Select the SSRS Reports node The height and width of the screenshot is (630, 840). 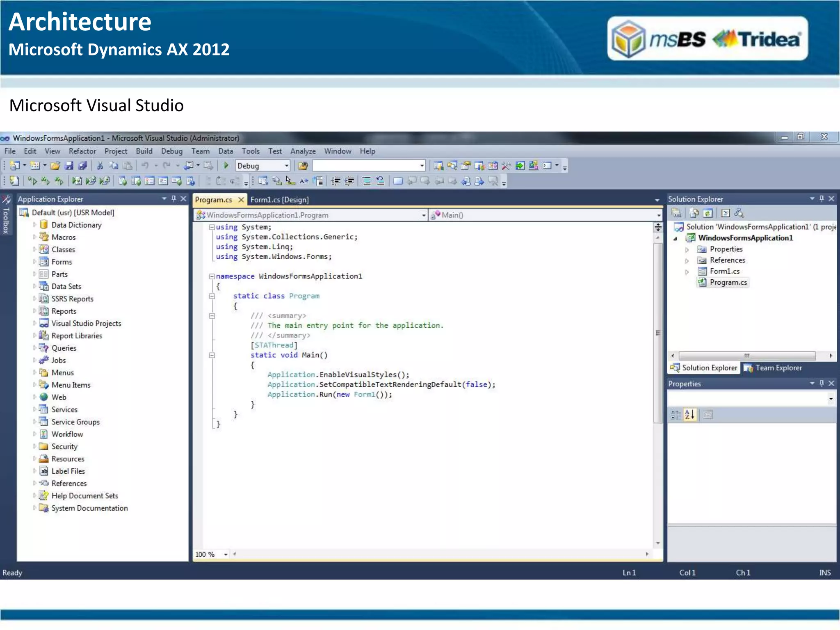pyautogui.click(x=73, y=299)
